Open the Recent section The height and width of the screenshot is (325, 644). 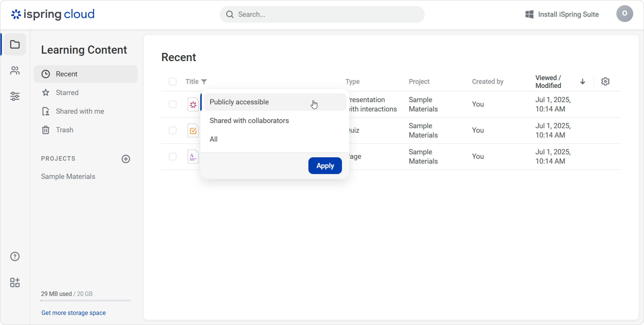[86, 74]
